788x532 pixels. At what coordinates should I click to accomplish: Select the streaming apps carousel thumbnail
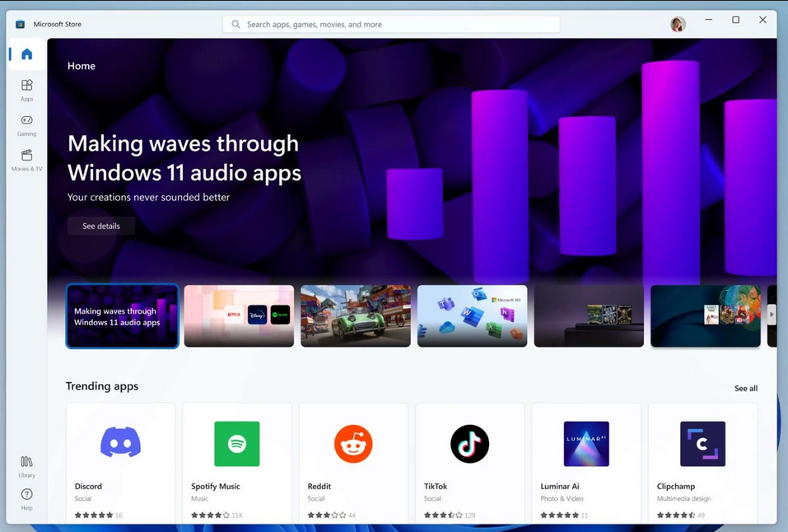(x=239, y=316)
